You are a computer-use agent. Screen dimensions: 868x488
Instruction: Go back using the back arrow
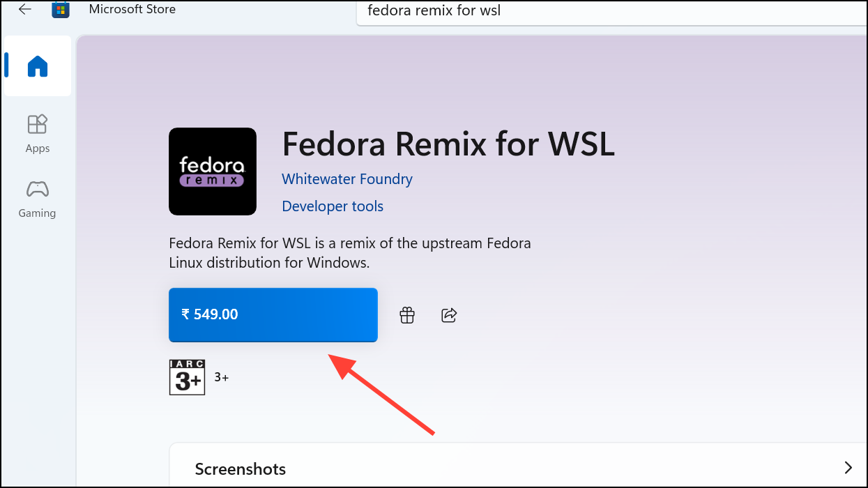(24, 9)
